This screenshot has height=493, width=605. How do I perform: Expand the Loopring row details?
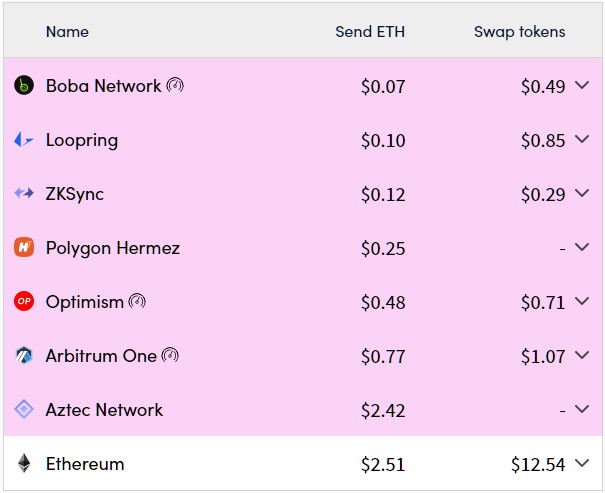[x=583, y=140]
